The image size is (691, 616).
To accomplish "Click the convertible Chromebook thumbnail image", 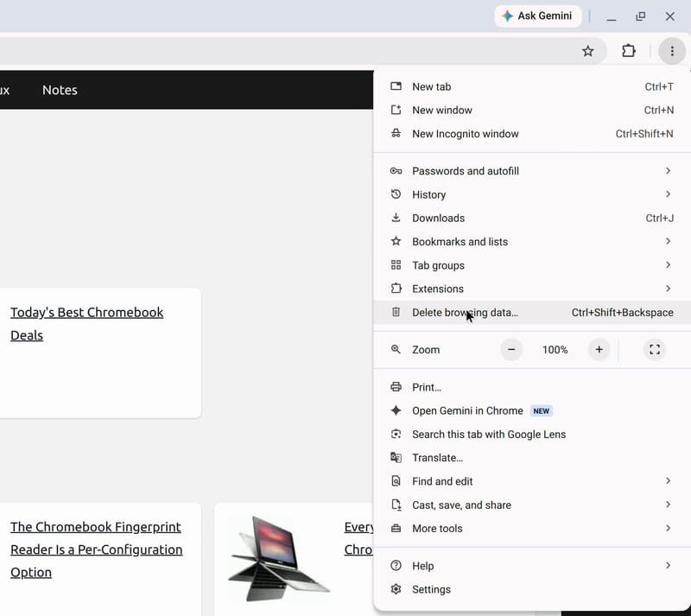I will tap(278, 558).
